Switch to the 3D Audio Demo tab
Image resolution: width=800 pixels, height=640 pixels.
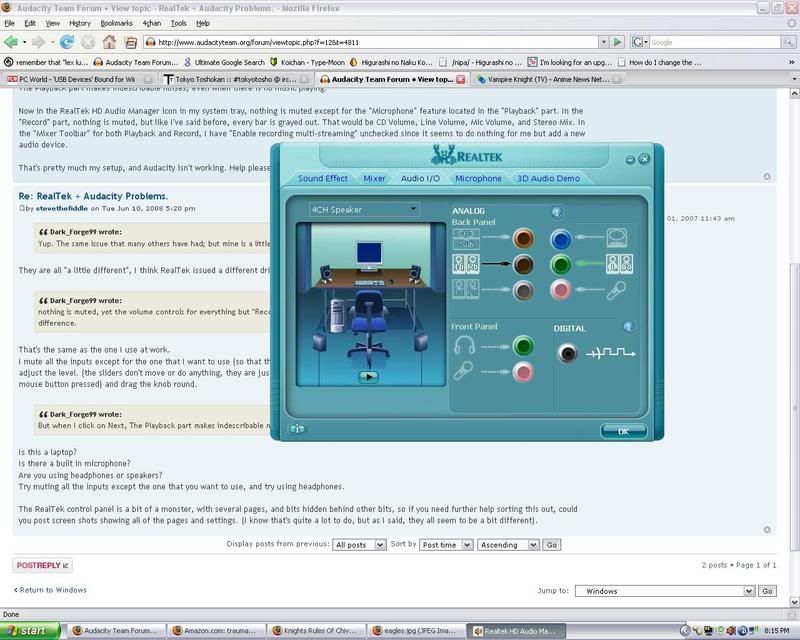click(x=547, y=178)
